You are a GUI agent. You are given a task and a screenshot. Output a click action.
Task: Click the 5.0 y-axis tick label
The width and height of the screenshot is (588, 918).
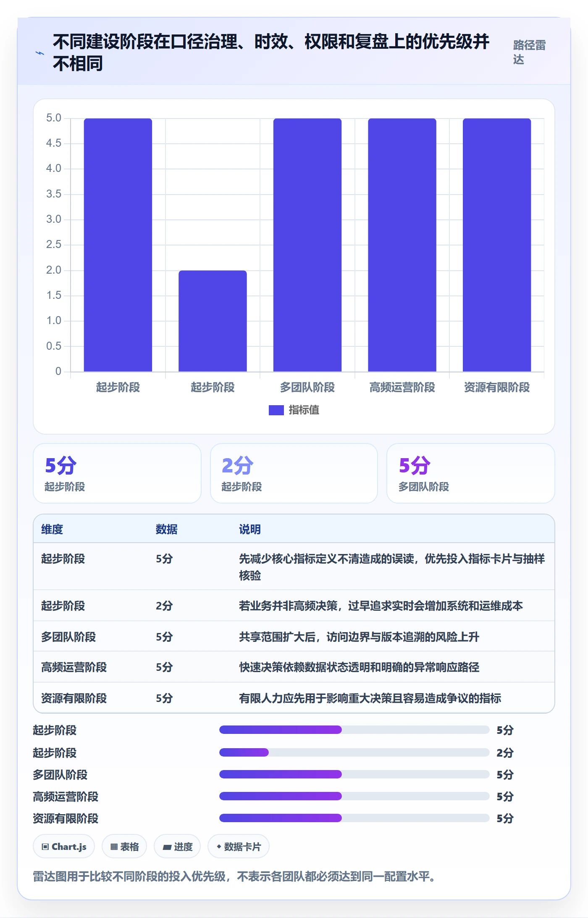click(x=54, y=118)
